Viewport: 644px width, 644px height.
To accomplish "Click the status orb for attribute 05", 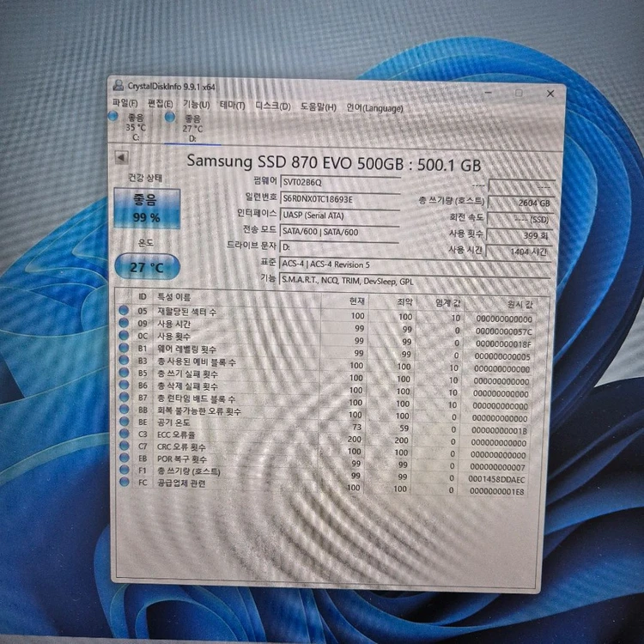I will pyautogui.click(x=124, y=311).
